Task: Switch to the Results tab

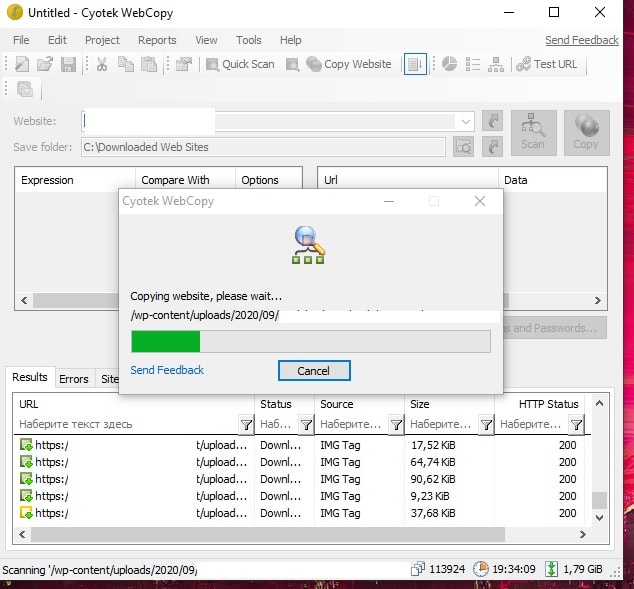Action: [x=30, y=377]
